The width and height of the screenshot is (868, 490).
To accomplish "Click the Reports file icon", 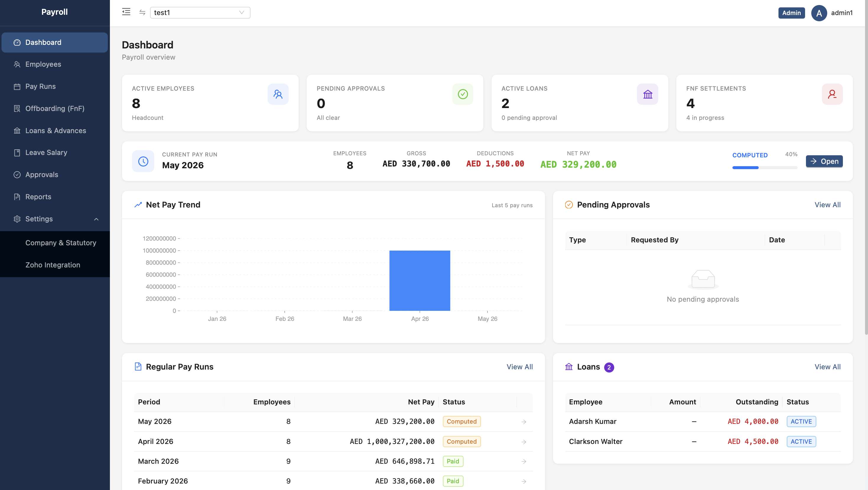I will tap(17, 197).
